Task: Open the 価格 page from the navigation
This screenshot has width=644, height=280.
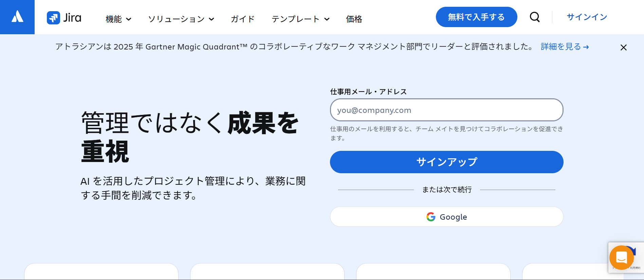Action: 354,19
